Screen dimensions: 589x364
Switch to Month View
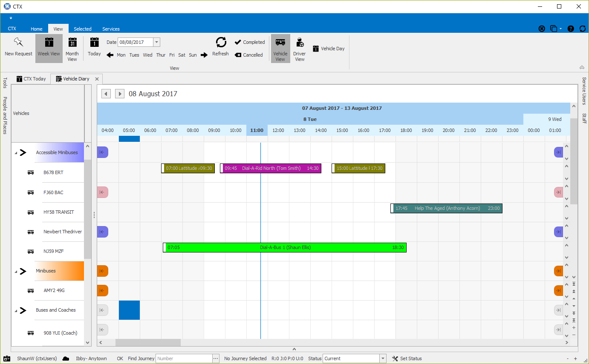[72, 48]
